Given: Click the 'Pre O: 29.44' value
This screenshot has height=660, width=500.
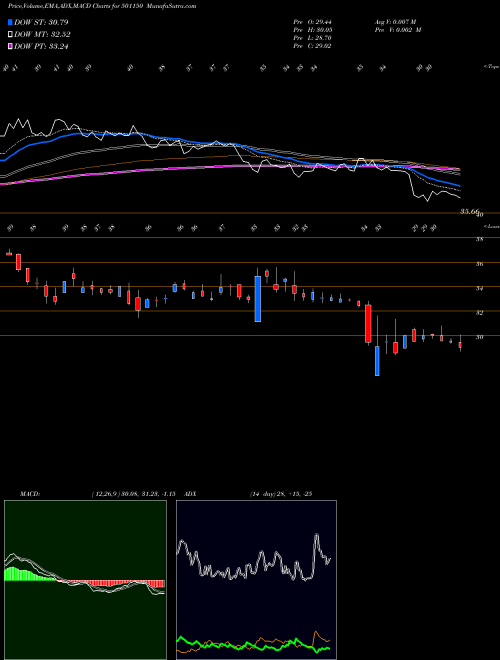Looking at the screenshot, I should (313, 22).
